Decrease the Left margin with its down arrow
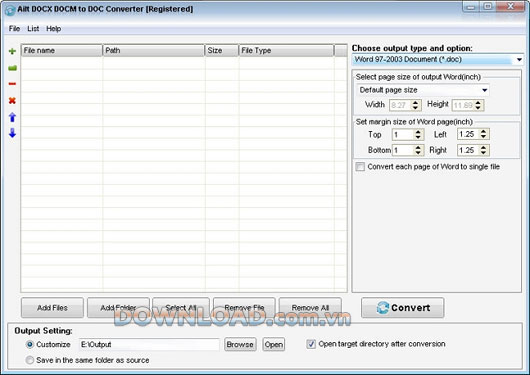 click(483, 137)
